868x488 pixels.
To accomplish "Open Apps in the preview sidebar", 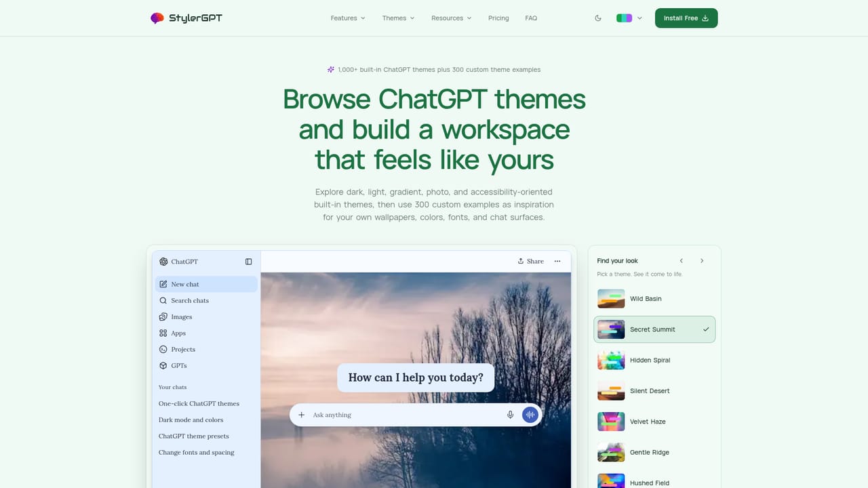I will (206, 333).
